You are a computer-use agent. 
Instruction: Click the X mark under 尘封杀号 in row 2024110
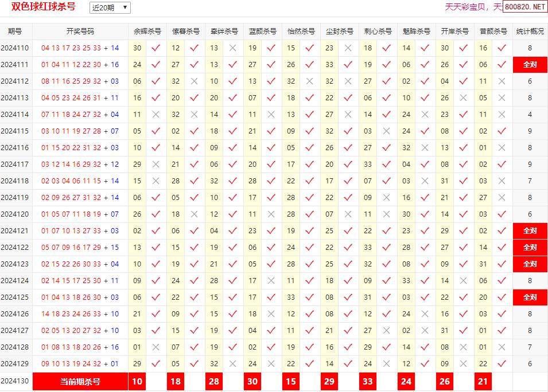[x=348, y=48]
